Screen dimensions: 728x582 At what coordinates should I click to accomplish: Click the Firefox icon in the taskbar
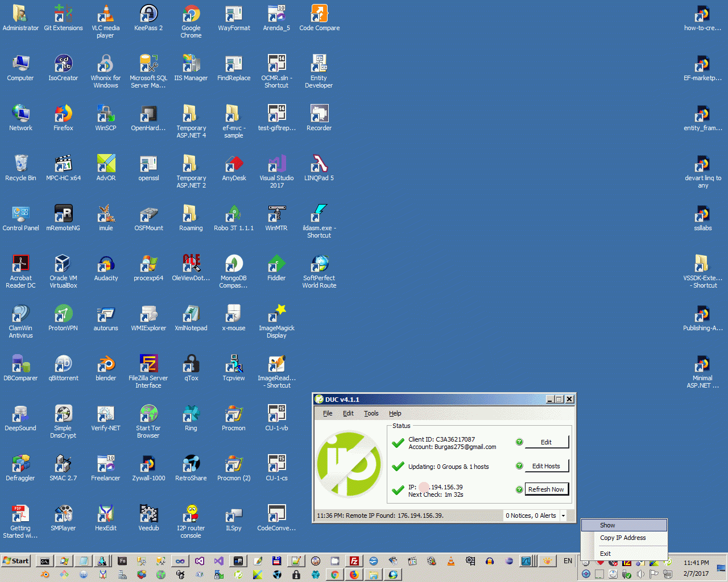coord(354,575)
